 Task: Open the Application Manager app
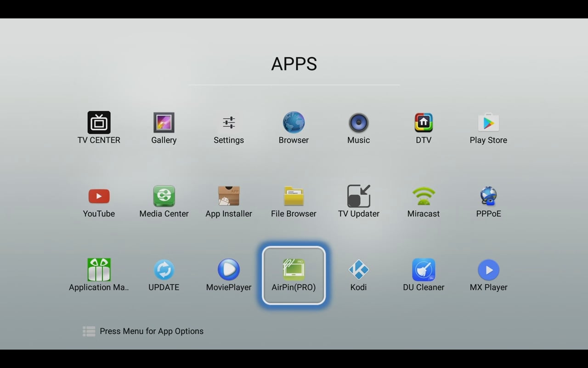point(99,270)
